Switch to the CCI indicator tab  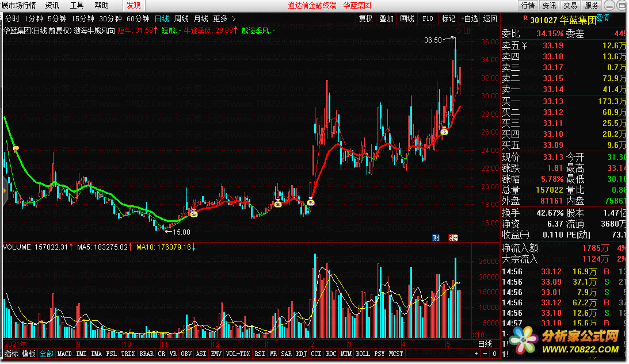[316, 354]
